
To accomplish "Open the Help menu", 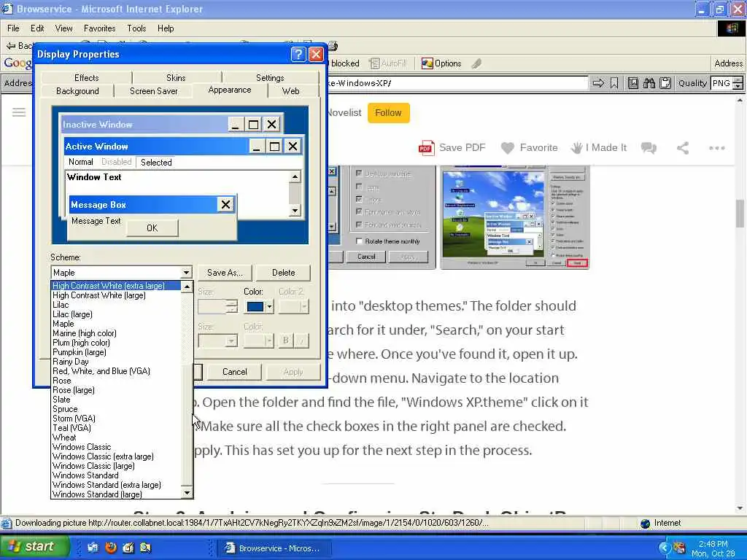I will click(x=166, y=28).
